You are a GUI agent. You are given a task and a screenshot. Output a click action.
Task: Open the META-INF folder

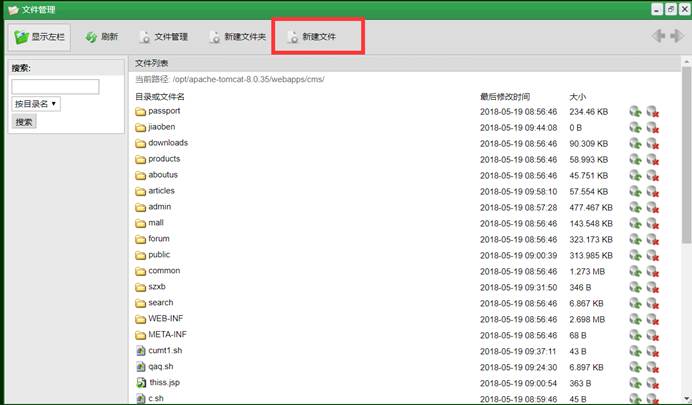tap(167, 334)
